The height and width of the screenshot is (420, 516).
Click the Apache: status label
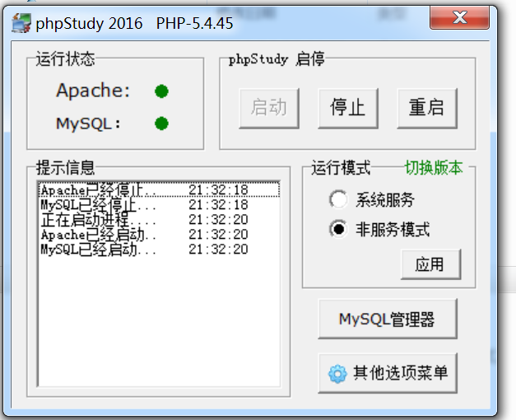point(93,91)
